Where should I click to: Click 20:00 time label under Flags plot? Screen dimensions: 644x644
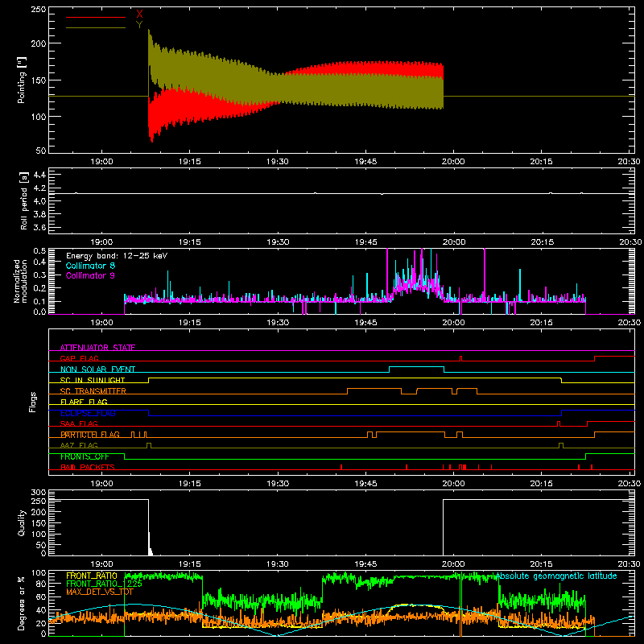tap(453, 484)
